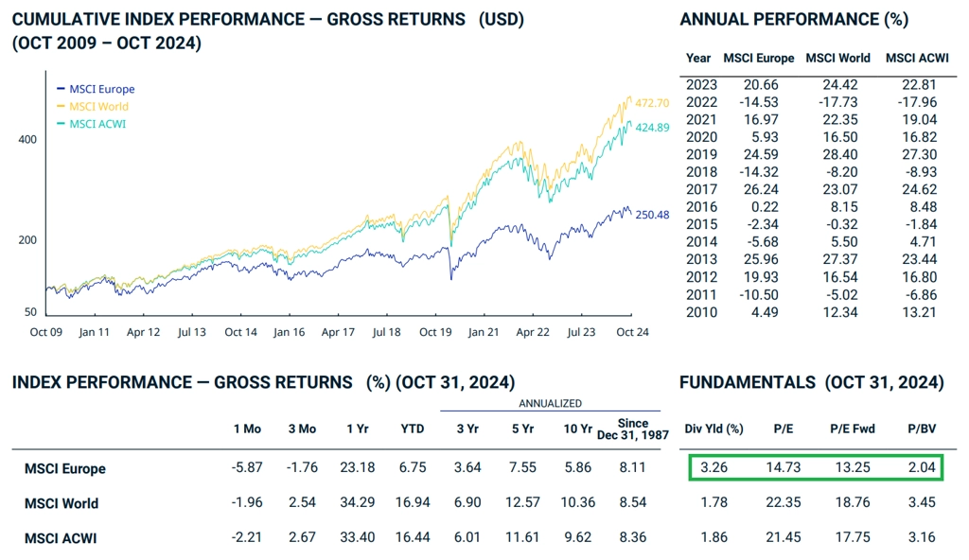Click the 2011 year row label

point(701,295)
